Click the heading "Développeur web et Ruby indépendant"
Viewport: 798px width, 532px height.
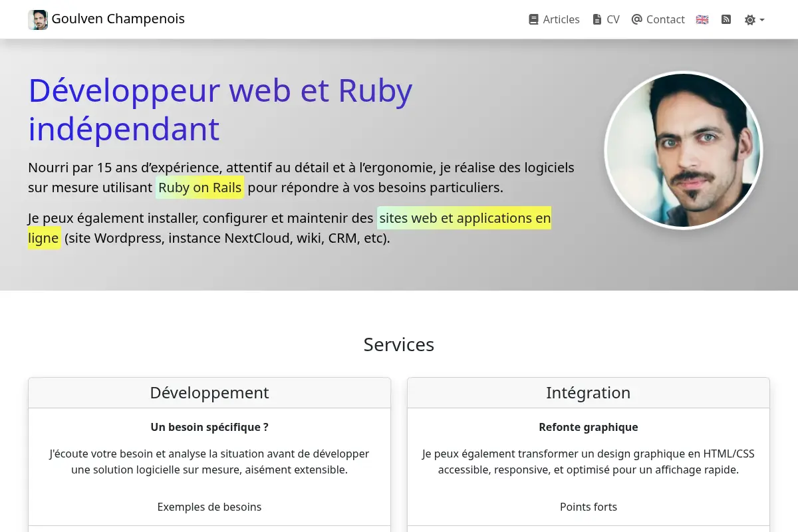[220, 110]
